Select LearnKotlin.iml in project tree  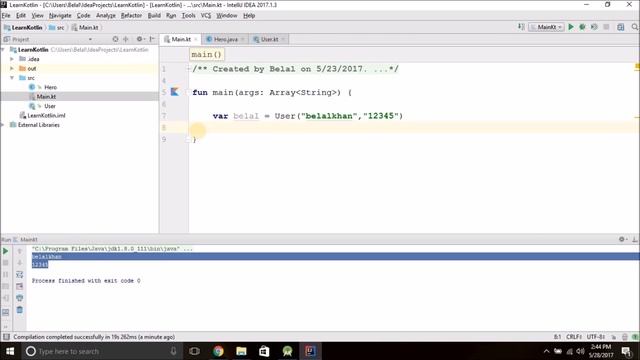[46, 115]
